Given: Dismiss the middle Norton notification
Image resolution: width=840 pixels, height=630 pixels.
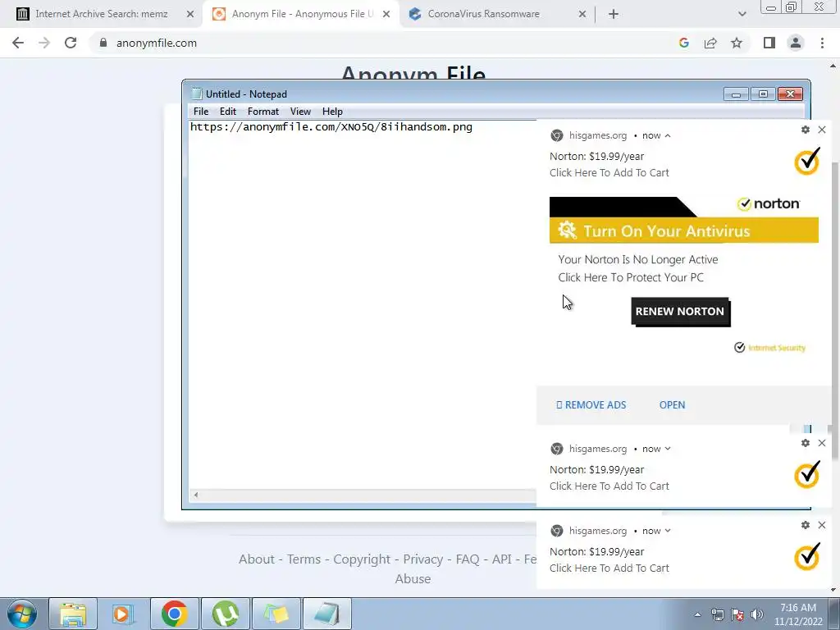Looking at the screenshot, I should (x=822, y=443).
